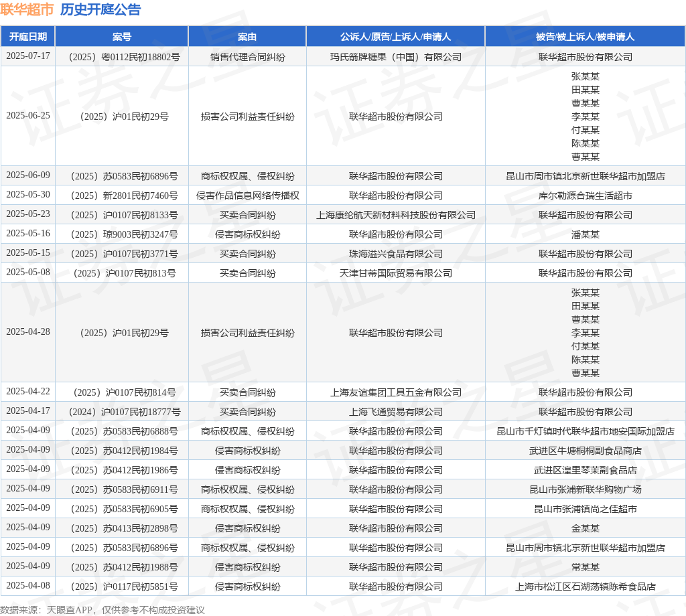686x616 pixels.
Task: Click case number 沪0107民初814号
Action: coord(124,392)
